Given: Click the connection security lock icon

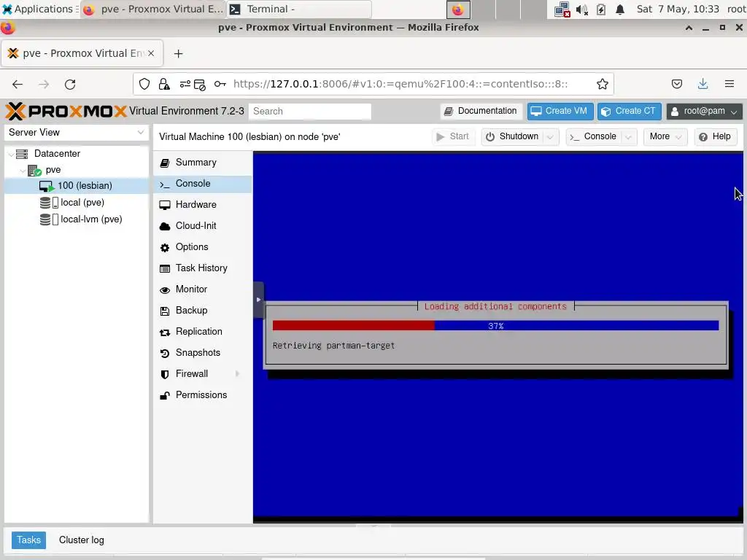Looking at the screenshot, I should [164, 85].
